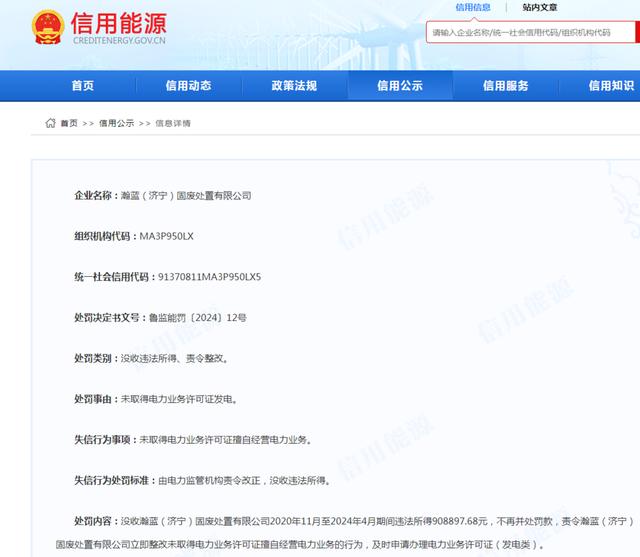Image resolution: width=640 pixels, height=557 pixels.
Task: Click the CREDITENERGY.GOV.CN domain text
Action: coord(118,43)
